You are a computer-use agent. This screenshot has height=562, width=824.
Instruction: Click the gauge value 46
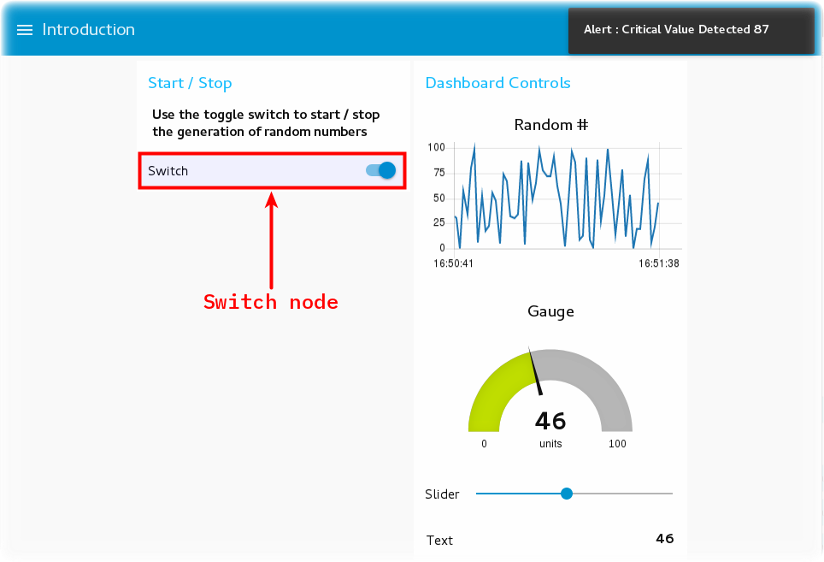coord(550,421)
